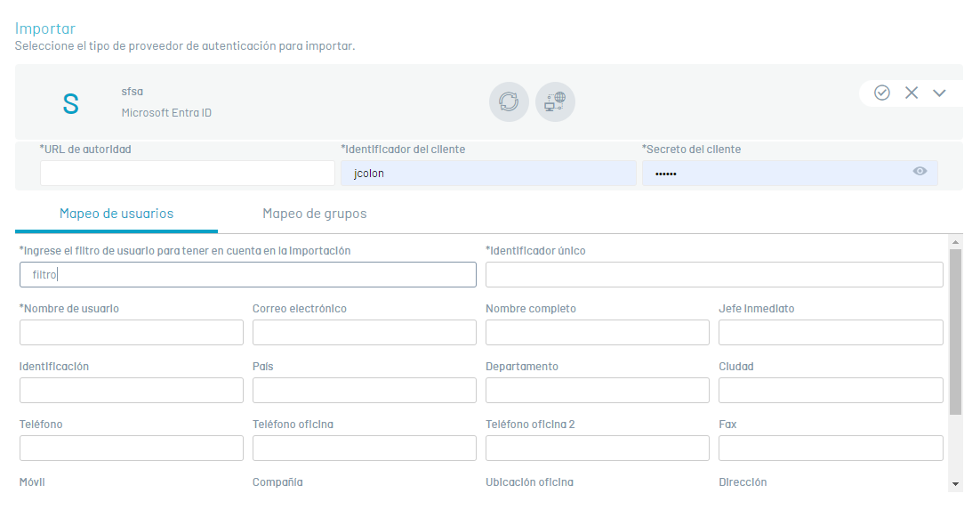
Task: Click the mapping list scrollbar thumb
Action: [955, 332]
